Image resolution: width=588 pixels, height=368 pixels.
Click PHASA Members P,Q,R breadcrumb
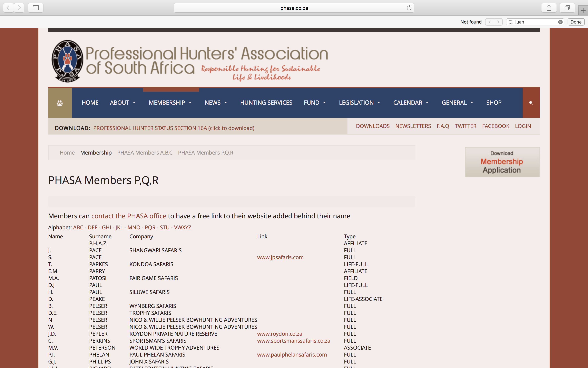point(206,153)
